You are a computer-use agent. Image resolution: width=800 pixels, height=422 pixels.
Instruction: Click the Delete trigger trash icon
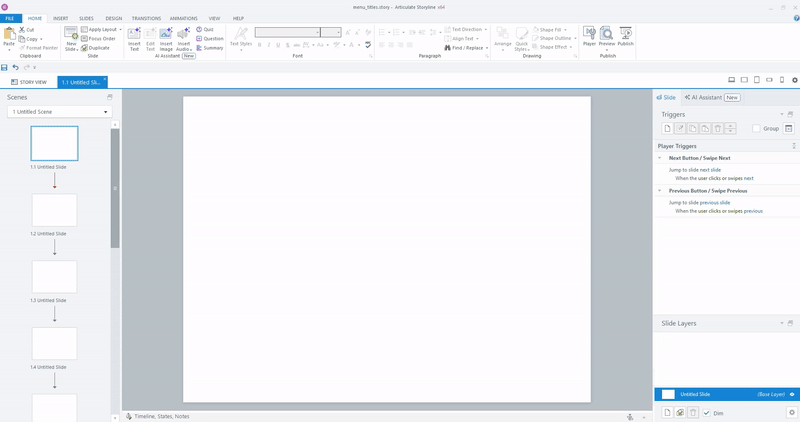pyautogui.click(x=718, y=129)
